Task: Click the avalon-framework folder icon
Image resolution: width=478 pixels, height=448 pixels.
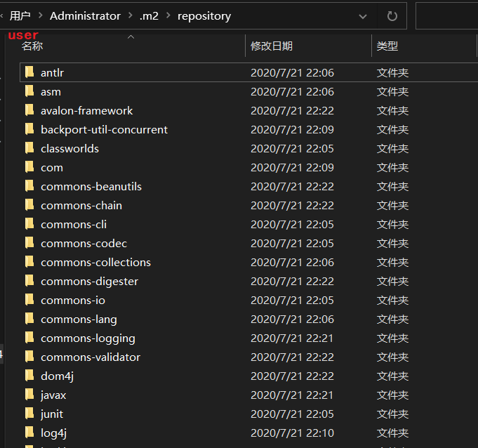Action: point(29,110)
